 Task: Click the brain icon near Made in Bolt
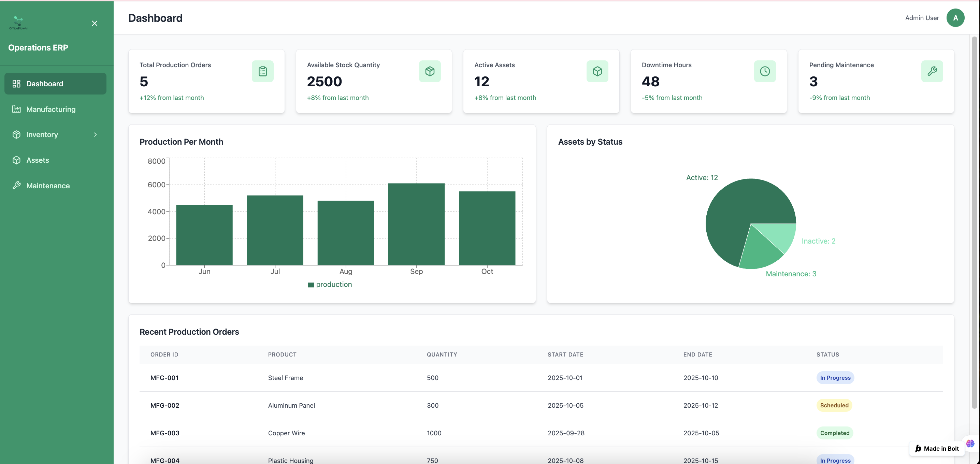(970, 444)
